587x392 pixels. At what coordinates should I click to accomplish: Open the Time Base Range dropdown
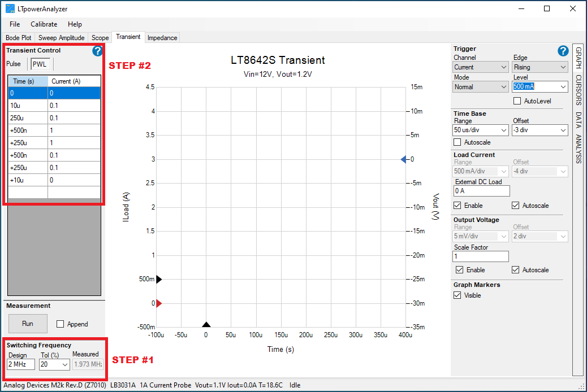point(480,130)
